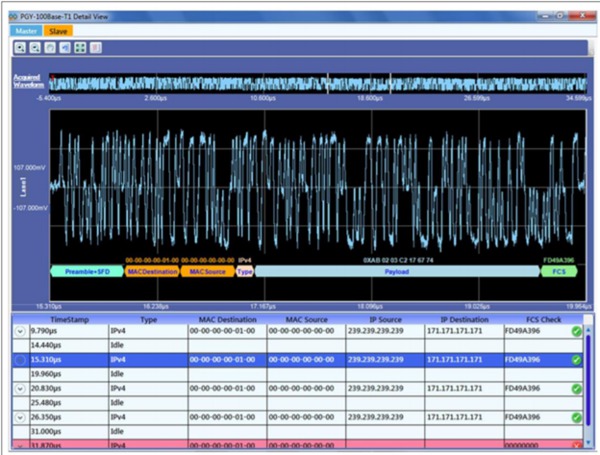Click green FCS check mark for 26.350µs row
This screenshot has width=600, height=455.
tap(577, 417)
